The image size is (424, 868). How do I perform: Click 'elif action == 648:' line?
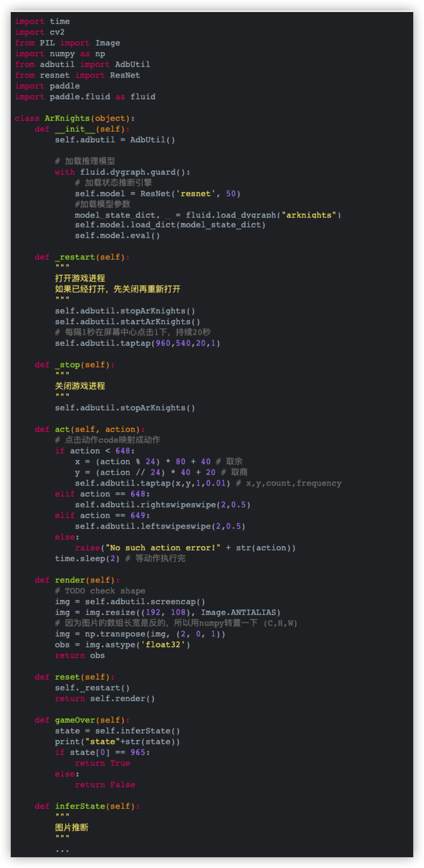tap(102, 494)
